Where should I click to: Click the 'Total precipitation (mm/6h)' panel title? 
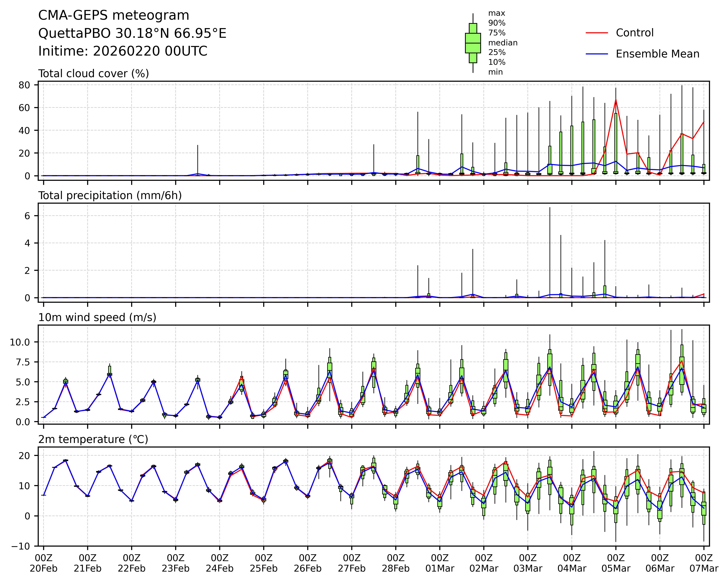click(x=110, y=195)
